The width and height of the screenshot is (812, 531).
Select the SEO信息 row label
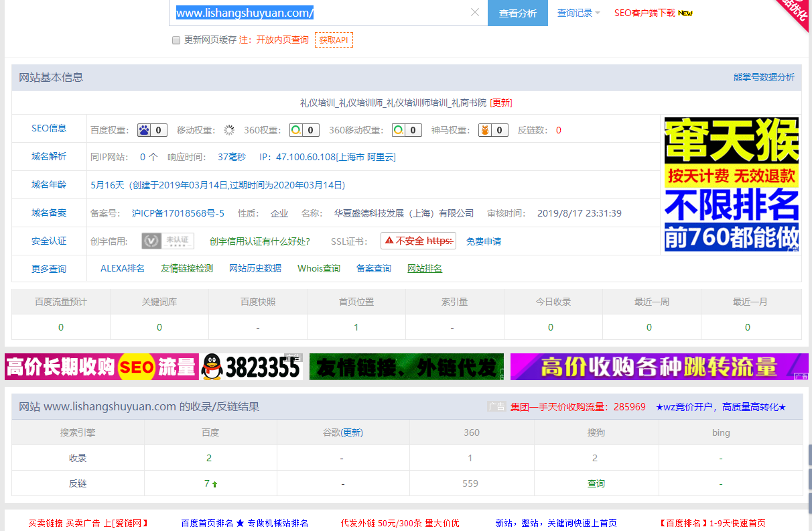click(x=49, y=128)
